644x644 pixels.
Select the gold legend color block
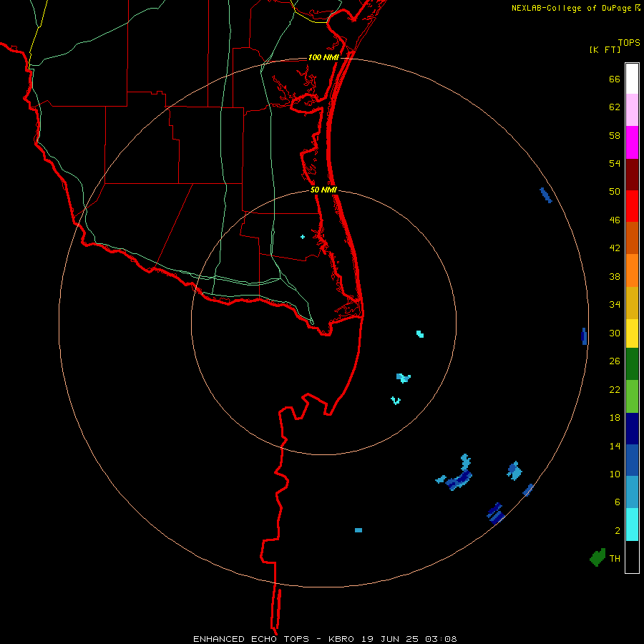pos(632,303)
